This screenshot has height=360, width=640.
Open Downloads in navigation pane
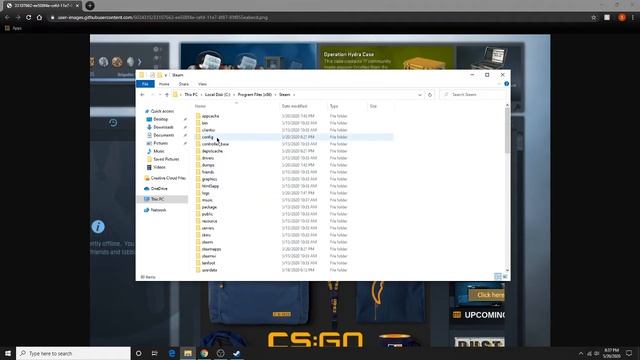coord(163,127)
